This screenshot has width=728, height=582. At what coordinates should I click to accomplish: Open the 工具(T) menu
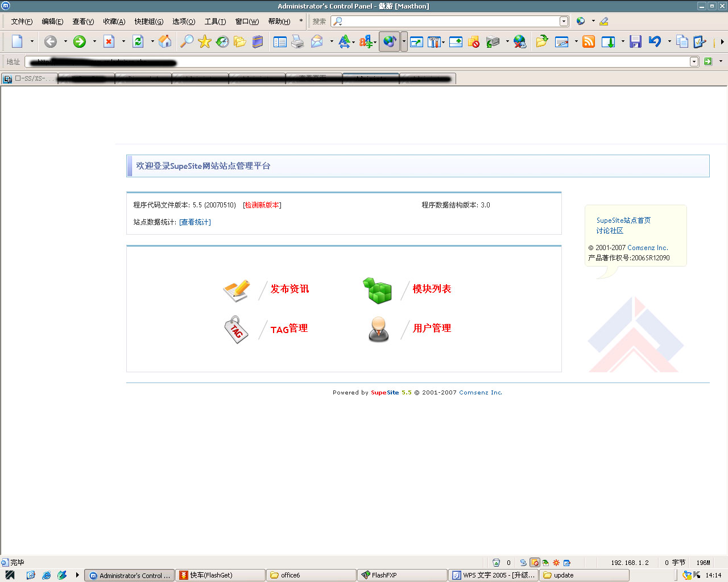(x=215, y=22)
